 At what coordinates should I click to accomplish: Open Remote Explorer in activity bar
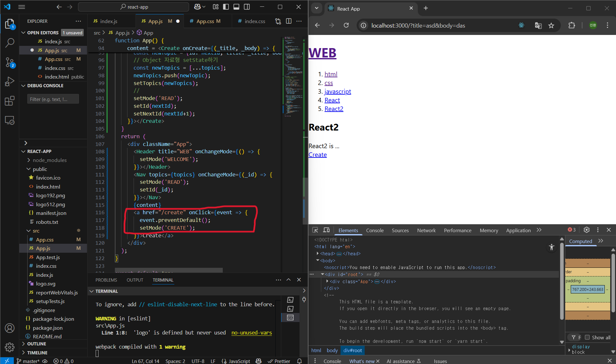click(10, 121)
